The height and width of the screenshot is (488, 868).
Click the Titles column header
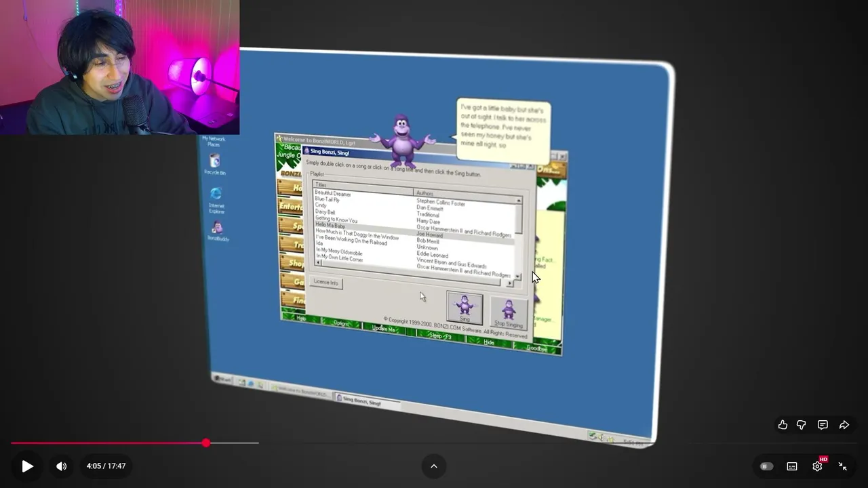tap(363, 186)
